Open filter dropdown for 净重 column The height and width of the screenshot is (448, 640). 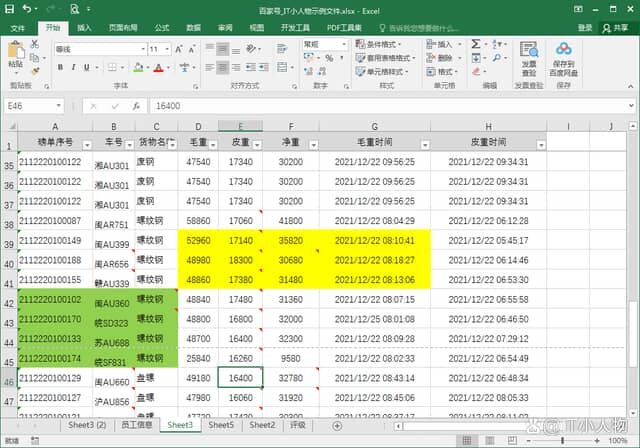pyautogui.click(x=313, y=144)
